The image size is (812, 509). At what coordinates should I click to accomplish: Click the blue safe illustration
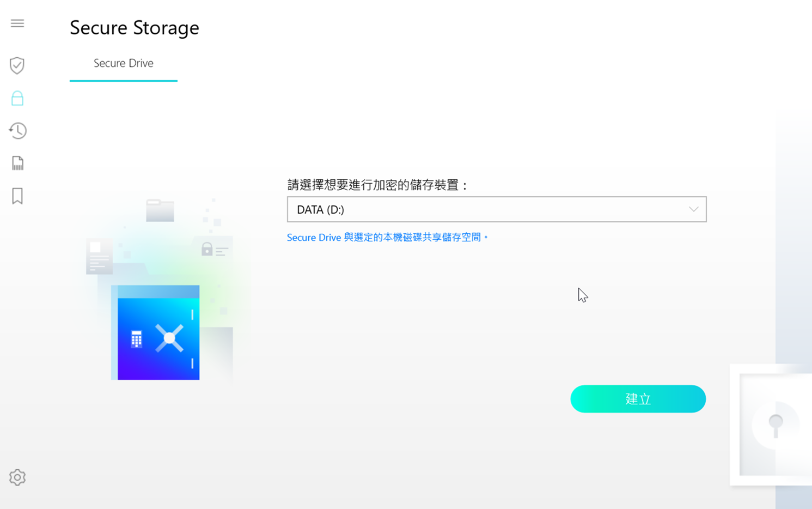(158, 334)
